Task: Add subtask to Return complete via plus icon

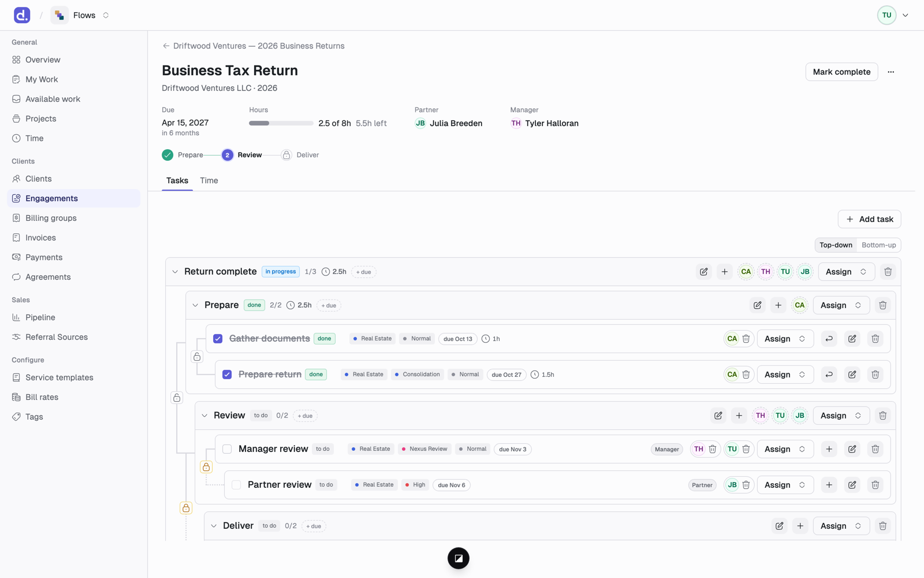Action: click(724, 272)
